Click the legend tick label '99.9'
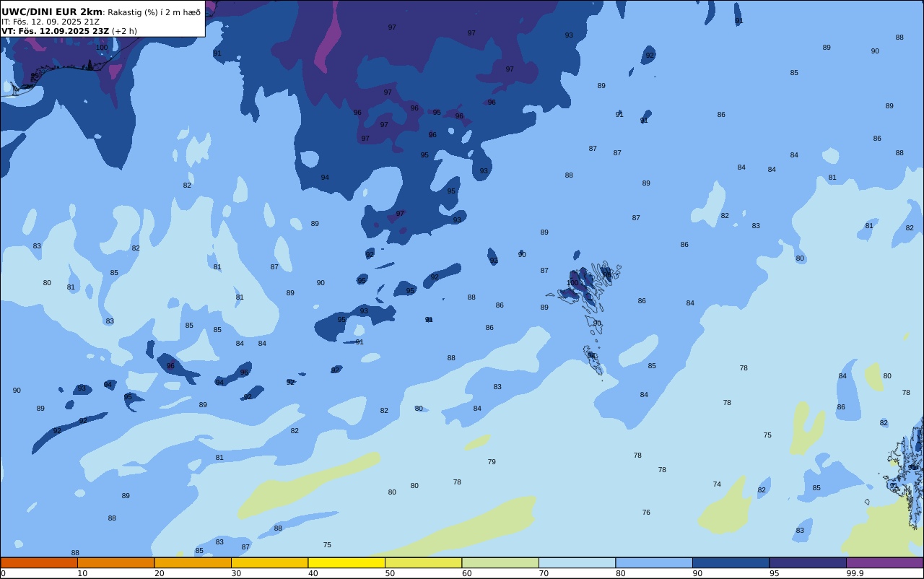The image size is (924, 579). pyautogui.click(x=855, y=573)
